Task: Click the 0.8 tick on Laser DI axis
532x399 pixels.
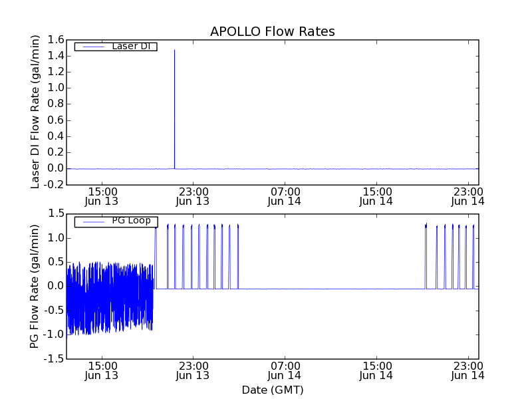Action: (56, 104)
